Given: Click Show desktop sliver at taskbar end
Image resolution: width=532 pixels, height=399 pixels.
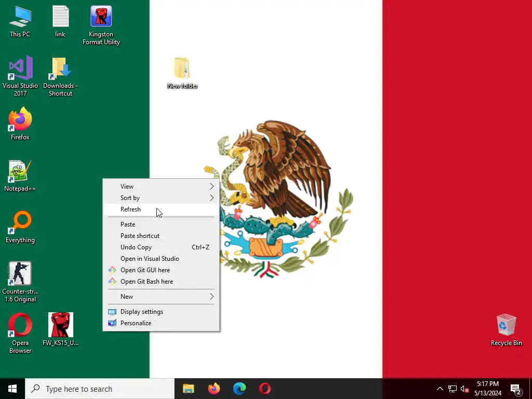Looking at the screenshot, I should [530, 389].
